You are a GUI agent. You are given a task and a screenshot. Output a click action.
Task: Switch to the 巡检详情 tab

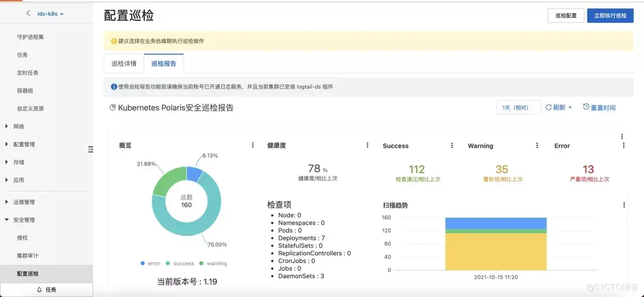click(x=124, y=64)
